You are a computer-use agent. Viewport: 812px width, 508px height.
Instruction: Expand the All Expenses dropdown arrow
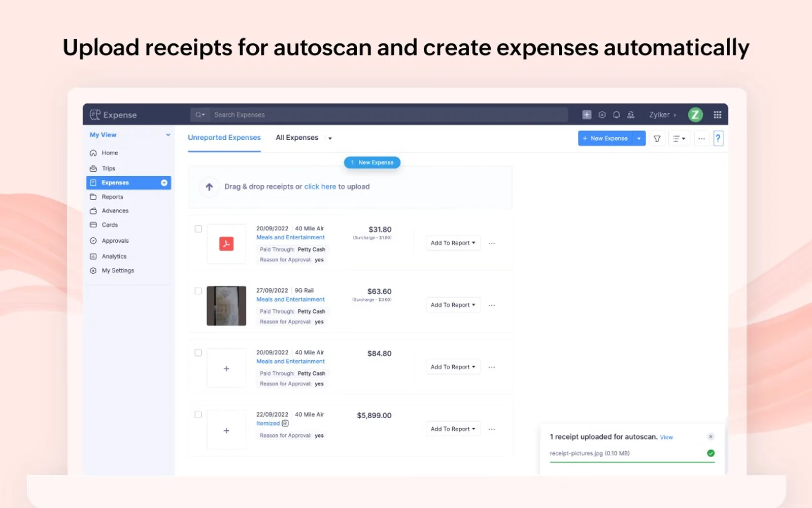click(x=330, y=138)
